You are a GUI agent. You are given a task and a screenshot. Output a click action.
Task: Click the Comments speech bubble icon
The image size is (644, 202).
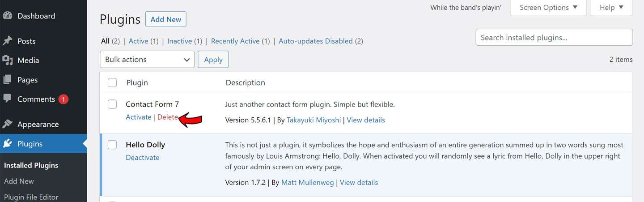(7, 99)
